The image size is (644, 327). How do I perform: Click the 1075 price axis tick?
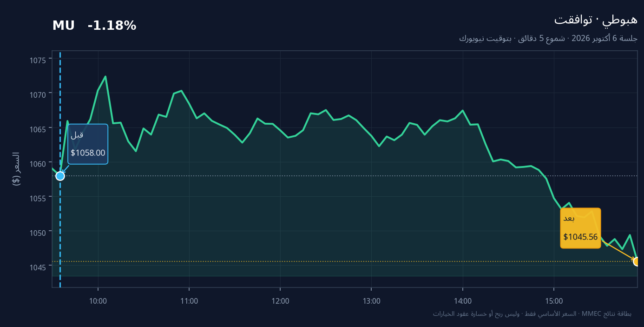(x=38, y=60)
